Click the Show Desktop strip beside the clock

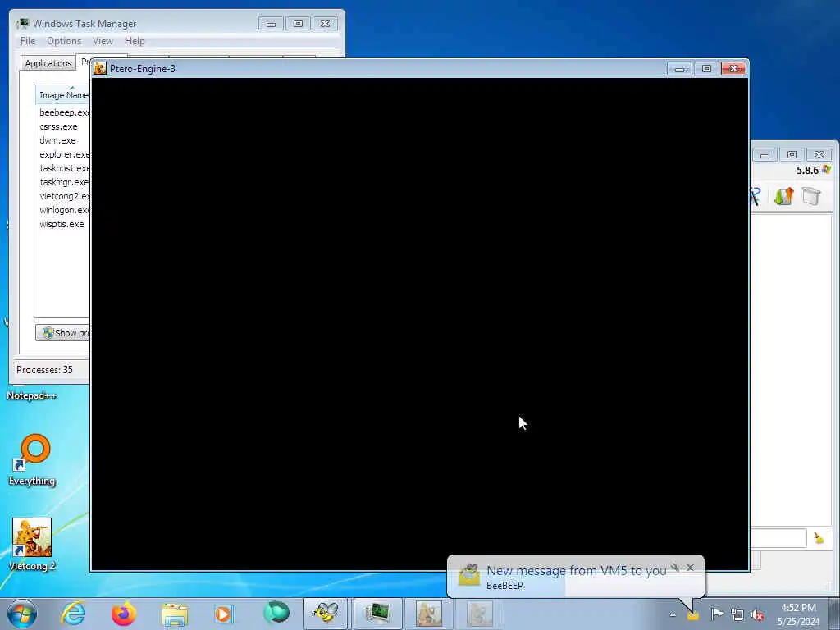(x=834, y=614)
